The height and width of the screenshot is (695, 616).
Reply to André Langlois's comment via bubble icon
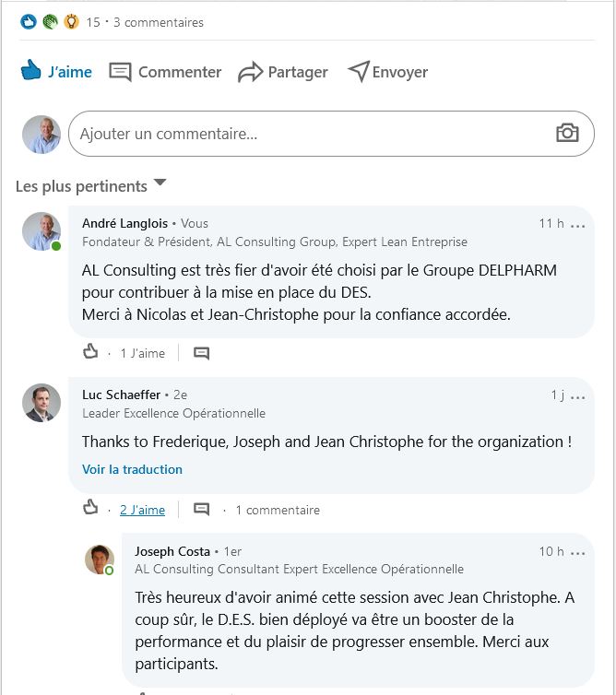pyautogui.click(x=201, y=352)
